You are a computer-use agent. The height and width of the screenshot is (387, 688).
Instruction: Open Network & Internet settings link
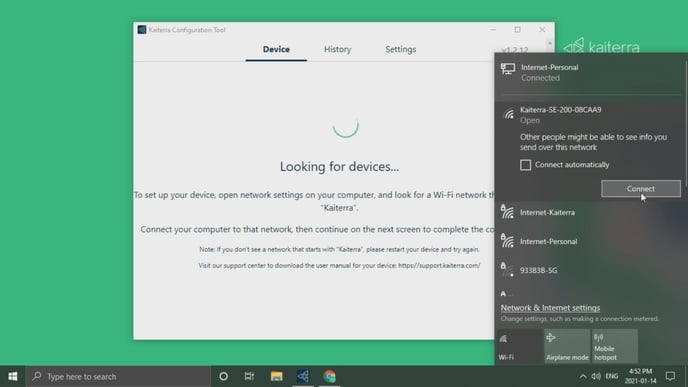[x=550, y=308]
